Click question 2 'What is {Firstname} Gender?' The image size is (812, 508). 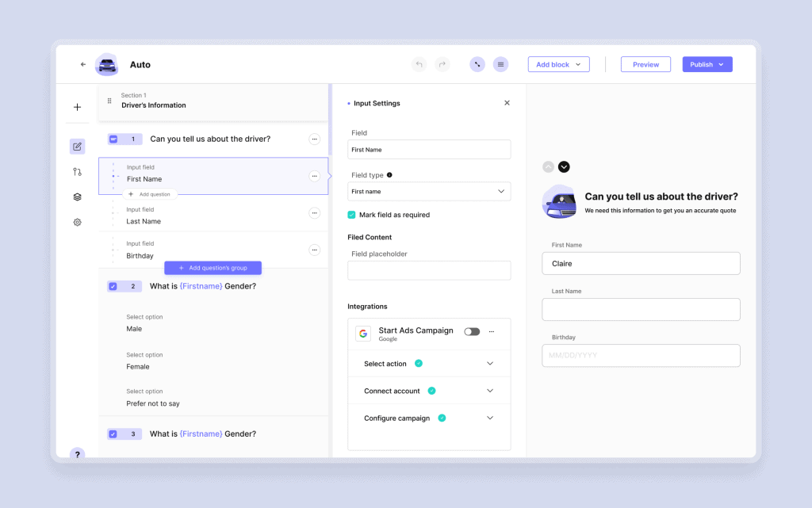(x=203, y=286)
